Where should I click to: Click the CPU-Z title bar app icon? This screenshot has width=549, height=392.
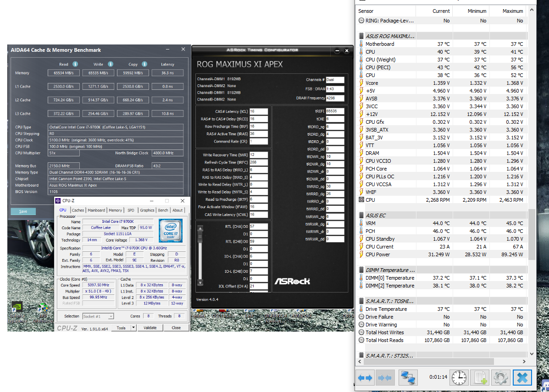(x=58, y=201)
